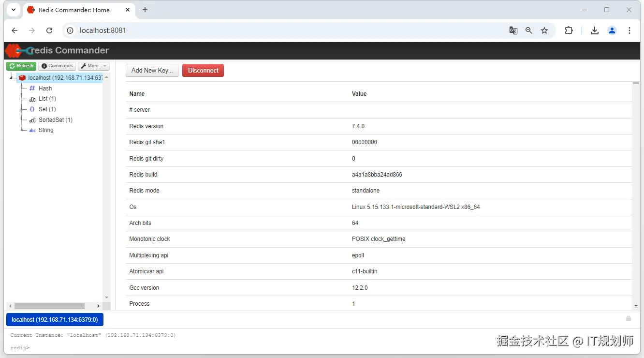Open a new browser tab with the plus icon
This screenshot has width=644, height=358.
145,10
